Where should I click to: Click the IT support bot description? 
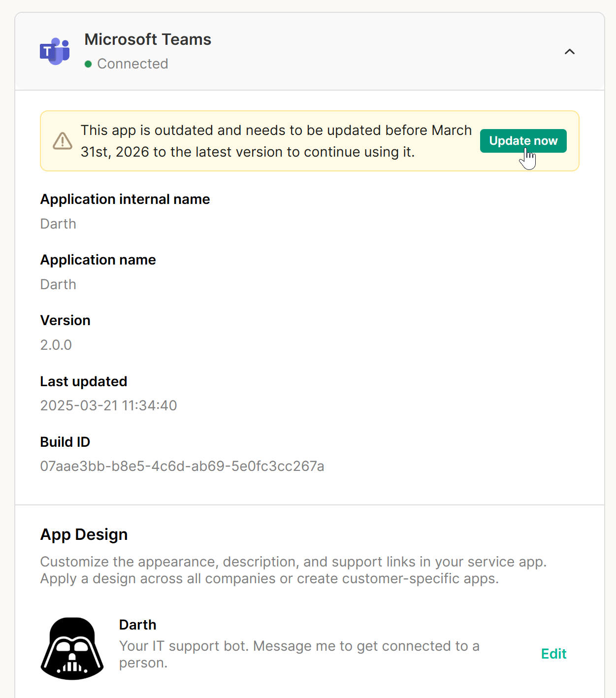[299, 654]
